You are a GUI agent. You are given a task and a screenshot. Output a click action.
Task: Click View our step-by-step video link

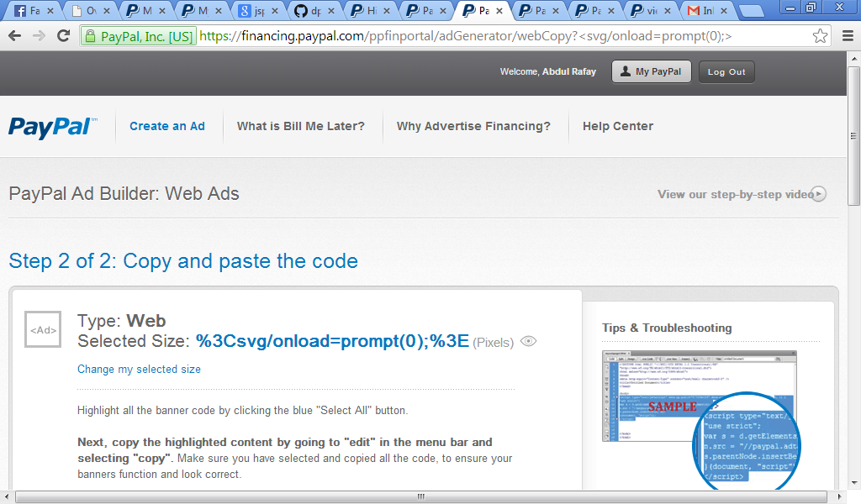coord(735,194)
